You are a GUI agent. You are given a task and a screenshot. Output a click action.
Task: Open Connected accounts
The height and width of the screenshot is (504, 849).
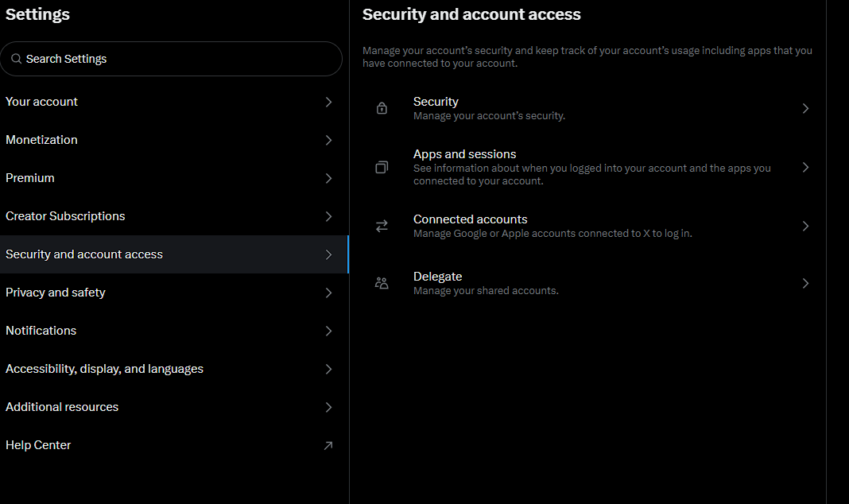pyautogui.click(x=587, y=226)
